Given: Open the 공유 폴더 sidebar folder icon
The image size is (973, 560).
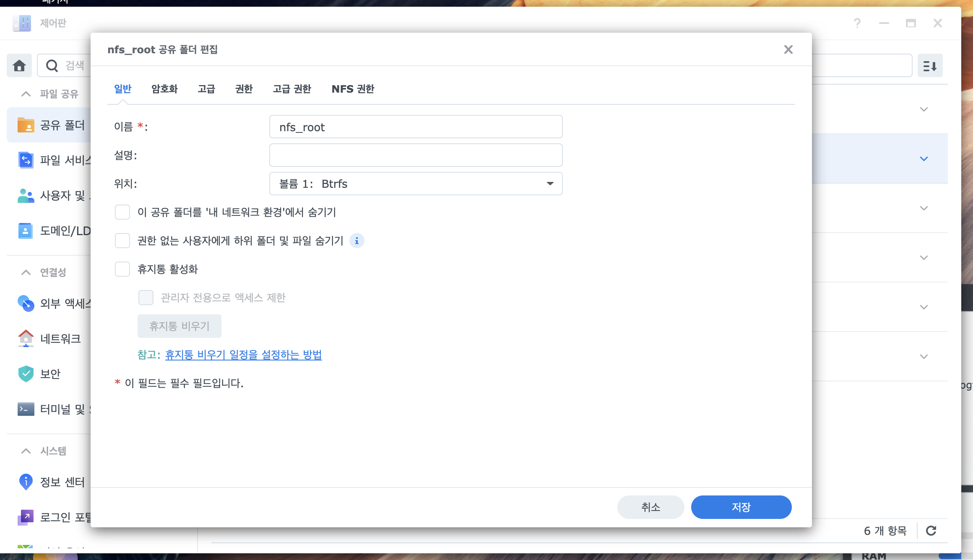Looking at the screenshot, I should pyautogui.click(x=26, y=125).
